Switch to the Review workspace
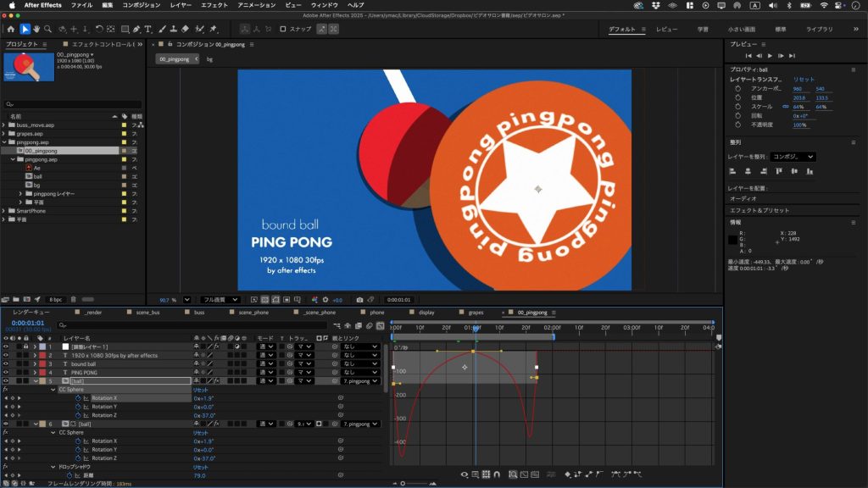Viewport: 868px width, 488px height. pos(666,29)
